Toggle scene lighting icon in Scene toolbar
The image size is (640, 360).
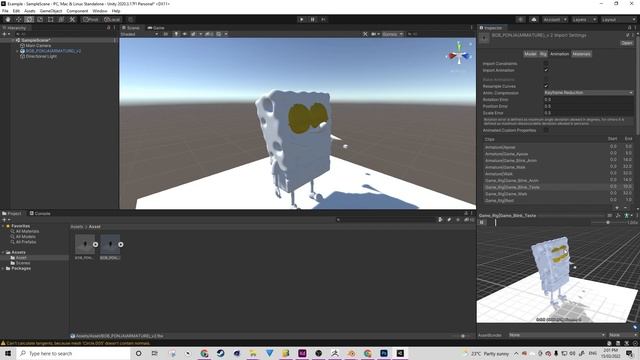pyautogui.click(x=176, y=34)
